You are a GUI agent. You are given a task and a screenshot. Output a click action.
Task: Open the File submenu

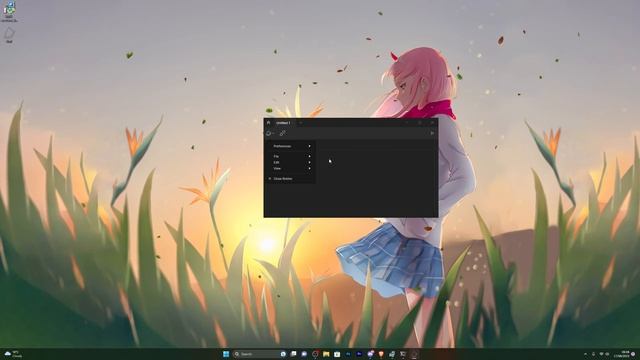(x=291, y=156)
